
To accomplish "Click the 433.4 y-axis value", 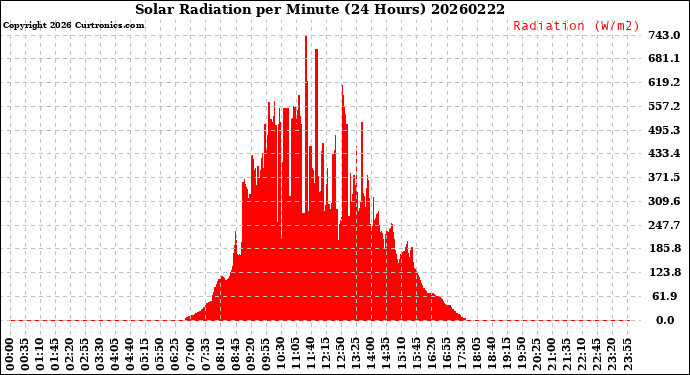I will 664,154.
